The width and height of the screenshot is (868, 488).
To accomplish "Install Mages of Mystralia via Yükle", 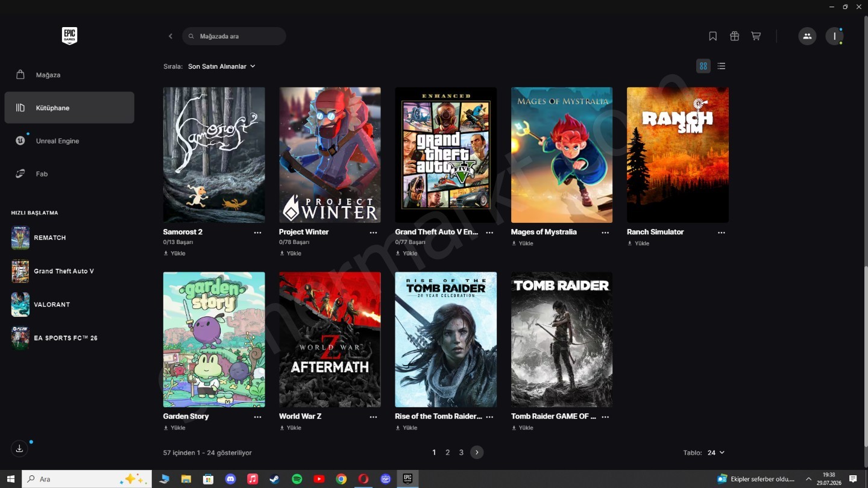I will (x=523, y=243).
